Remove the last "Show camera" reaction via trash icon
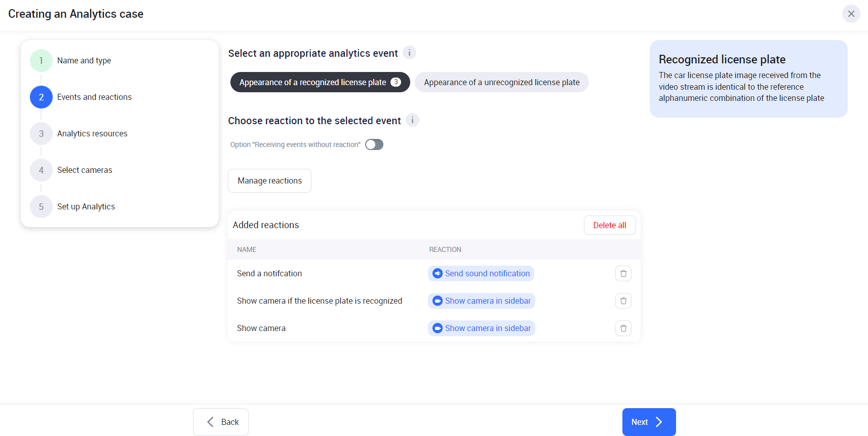 tap(623, 329)
